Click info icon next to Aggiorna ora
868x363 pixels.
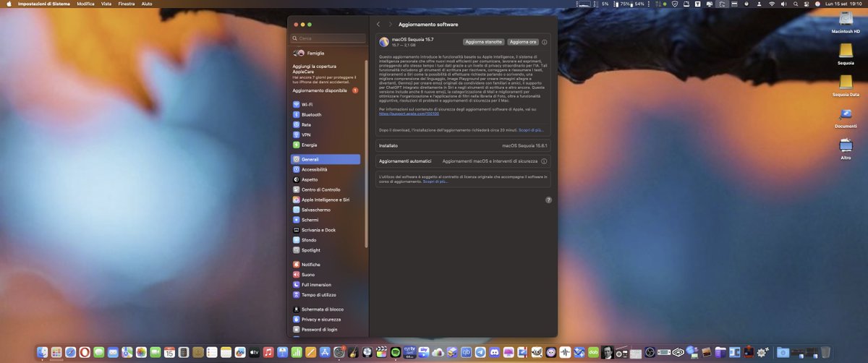[x=545, y=42]
